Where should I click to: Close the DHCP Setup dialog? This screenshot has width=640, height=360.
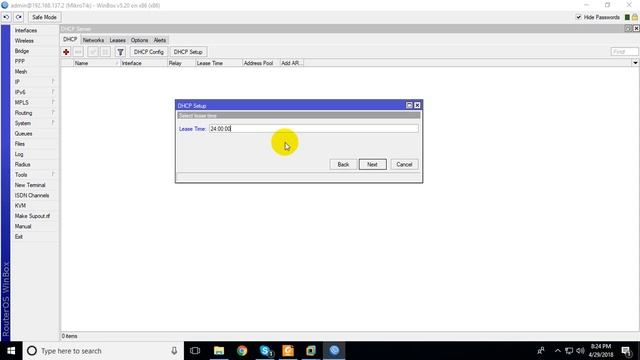tap(417, 105)
